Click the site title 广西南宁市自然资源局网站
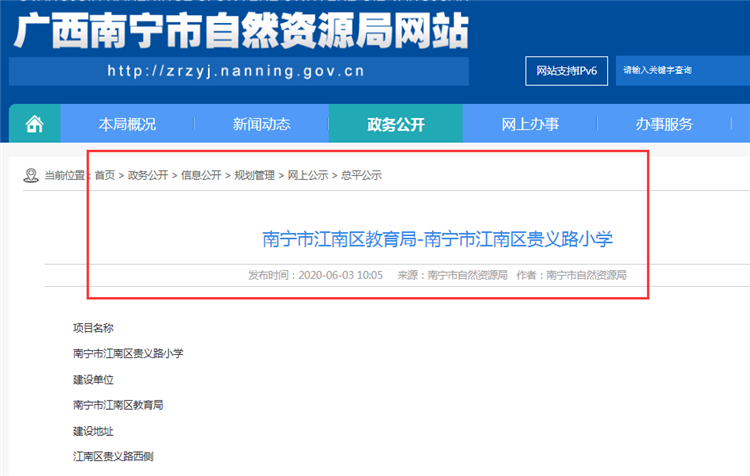This screenshot has width=750, height=476. [242, 31]
